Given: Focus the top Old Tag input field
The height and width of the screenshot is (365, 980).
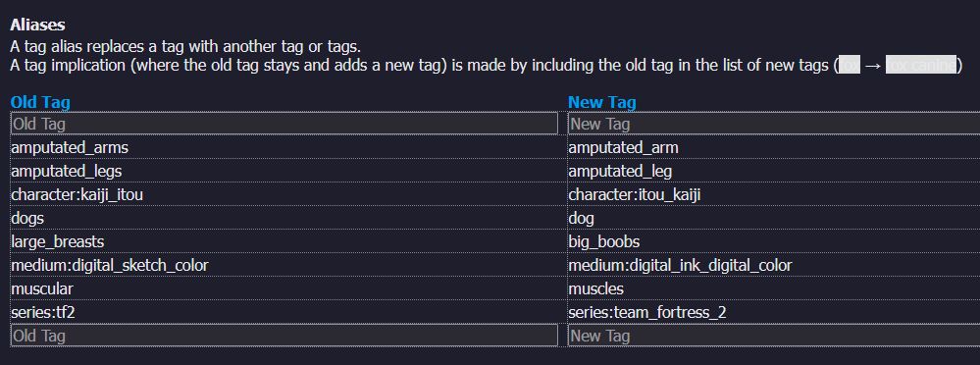Looking at the screenshot, I should pos(284,124).
